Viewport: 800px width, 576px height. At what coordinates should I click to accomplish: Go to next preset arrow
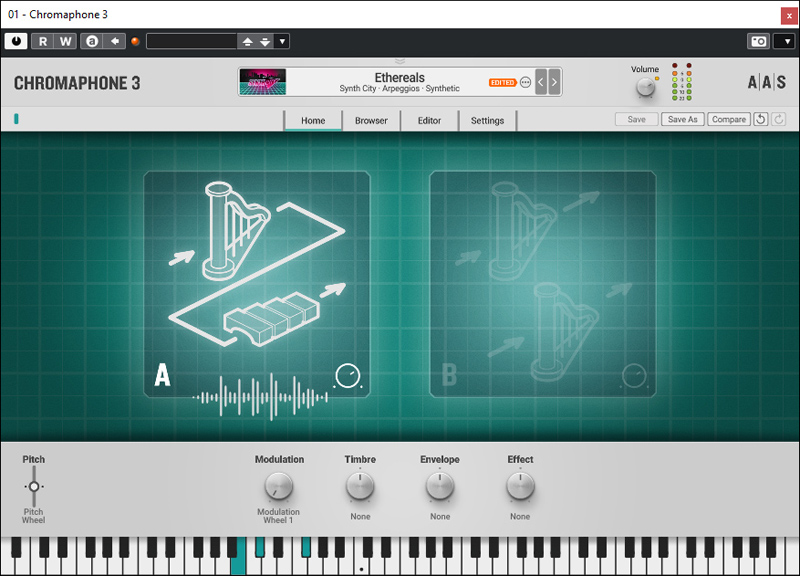click(554, 82)
